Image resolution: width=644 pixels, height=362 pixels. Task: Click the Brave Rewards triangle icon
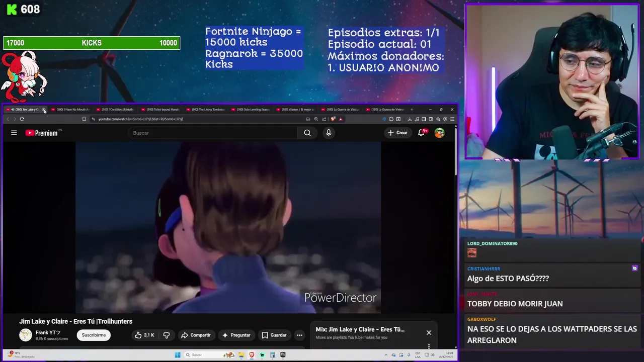[341, 119]
